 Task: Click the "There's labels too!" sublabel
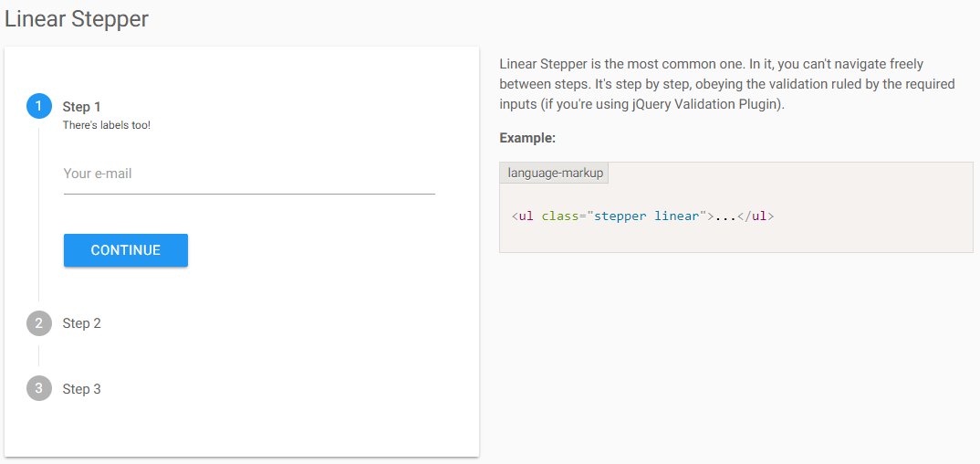click(107, 125)
